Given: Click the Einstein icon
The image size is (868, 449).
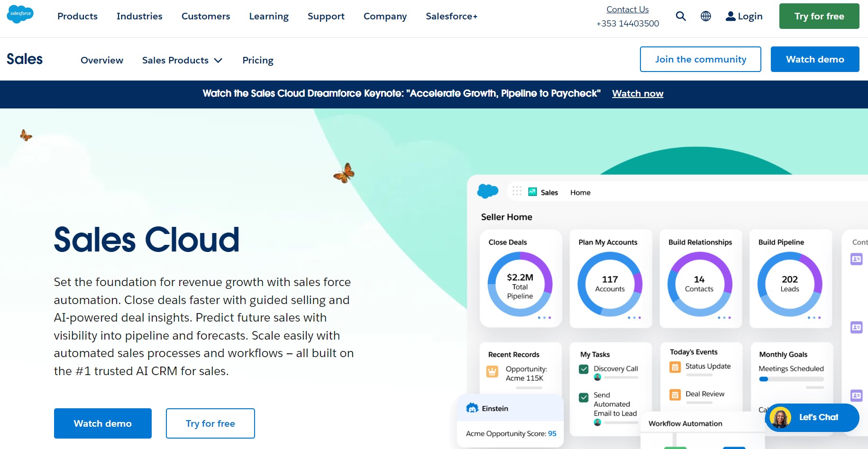Looking at the screenshot, I should [x=472, y=408].
